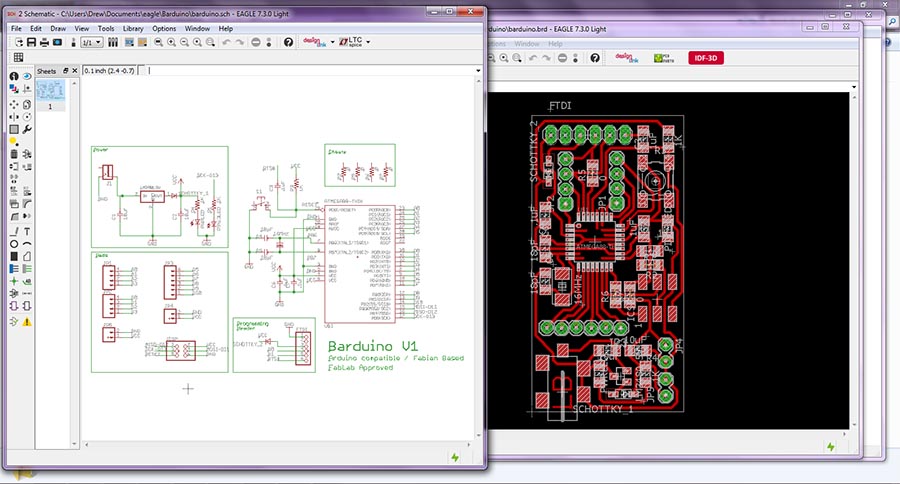Screen dimensions: 900x484
Task: Open the File menu
Action: (16, 28)
